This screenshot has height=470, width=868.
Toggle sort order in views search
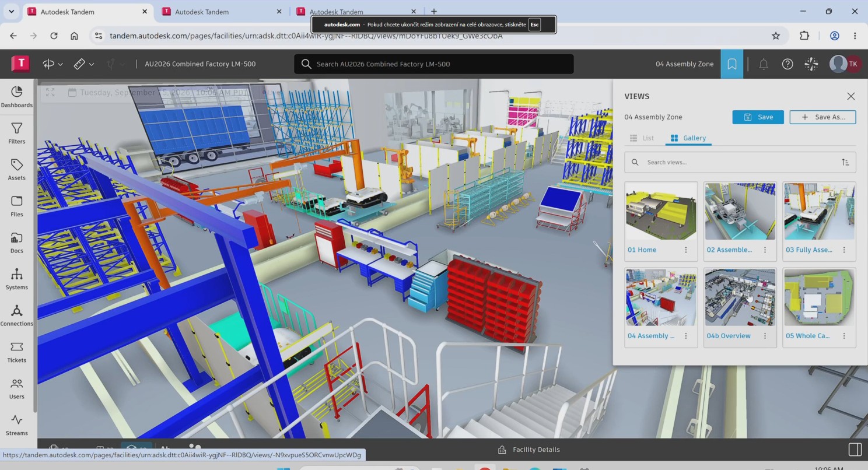tap(845, 162)
